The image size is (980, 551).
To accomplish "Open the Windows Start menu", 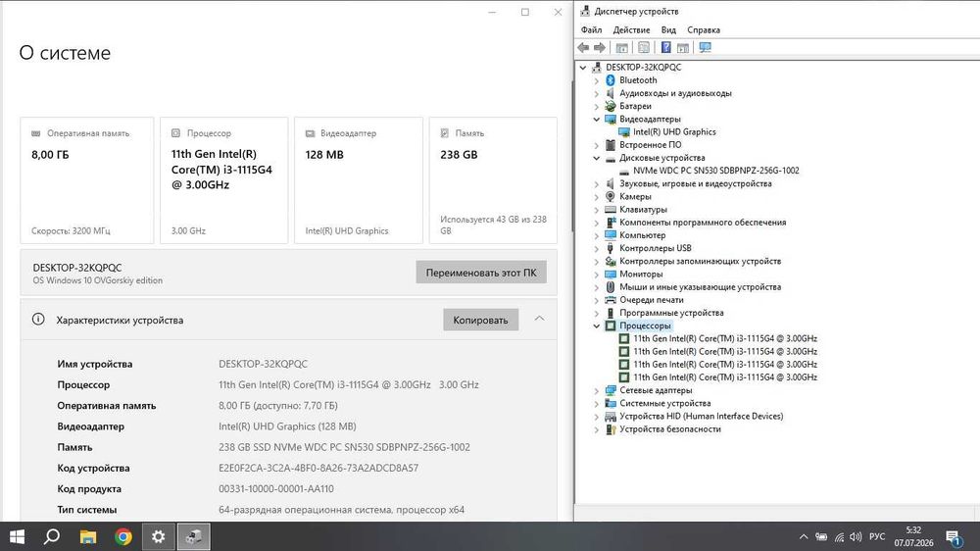I will pos(17,536).
